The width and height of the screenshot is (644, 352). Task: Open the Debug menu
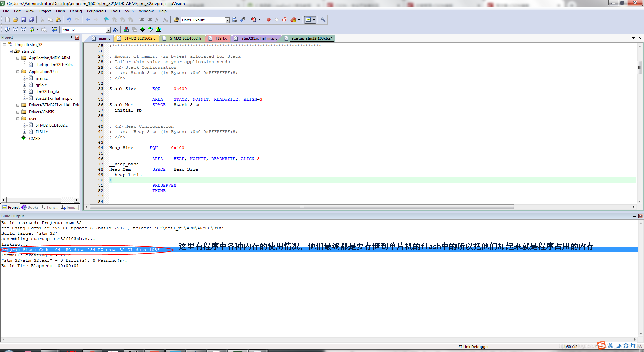tap(76, 11)
